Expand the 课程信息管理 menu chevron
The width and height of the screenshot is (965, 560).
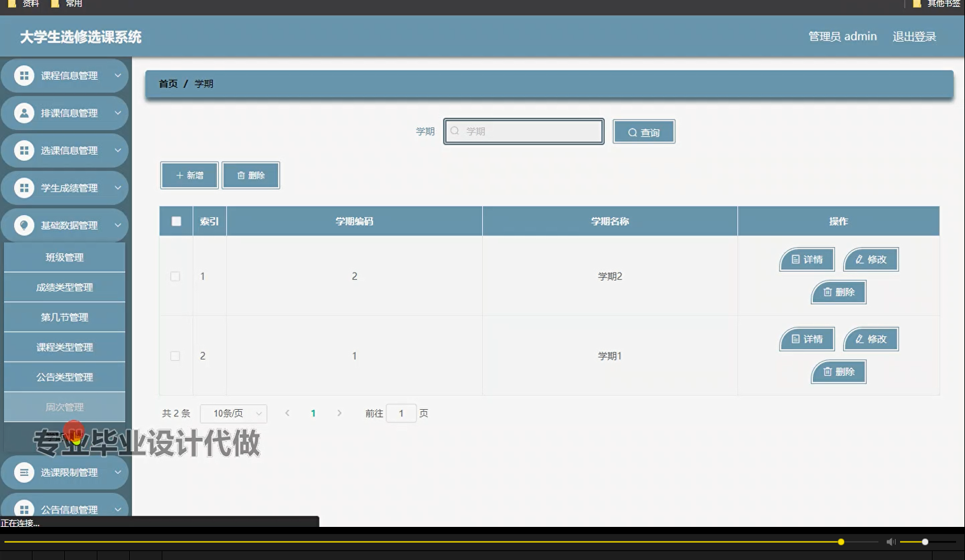pyautogui.click(x=118, y=76)
